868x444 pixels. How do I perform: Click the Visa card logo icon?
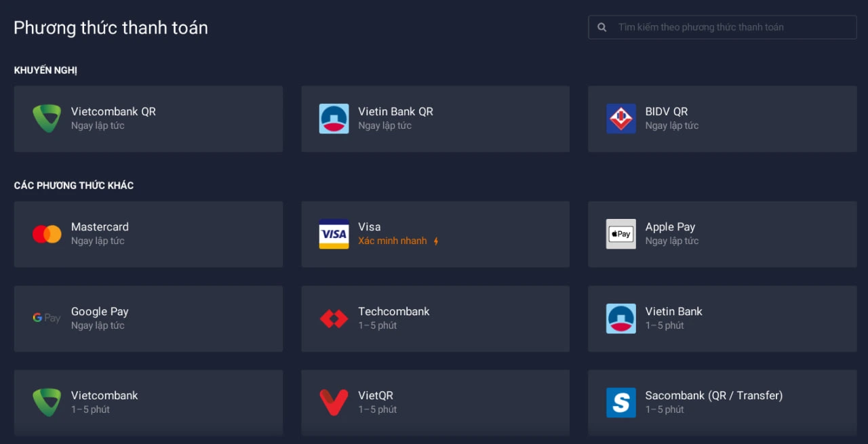click(x=334, y=234)
